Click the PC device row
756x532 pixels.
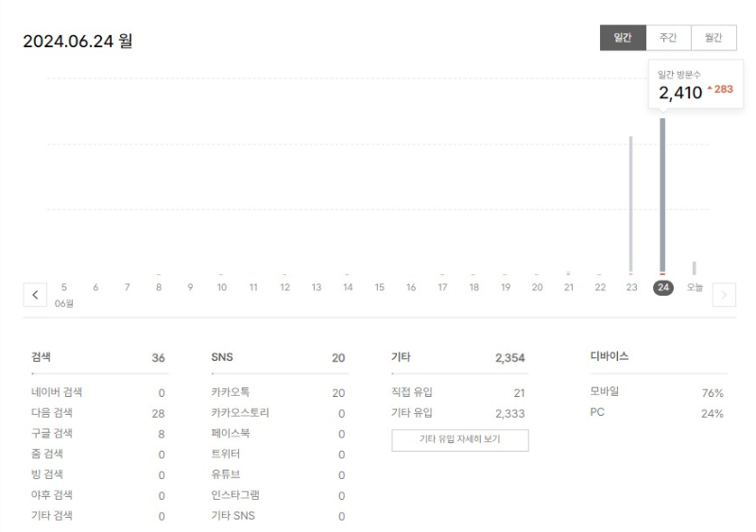coord(657,413)
